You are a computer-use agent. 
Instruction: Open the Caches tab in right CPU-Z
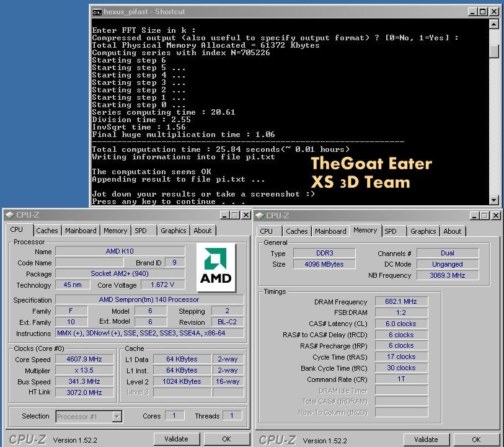[x=297, y=231]
